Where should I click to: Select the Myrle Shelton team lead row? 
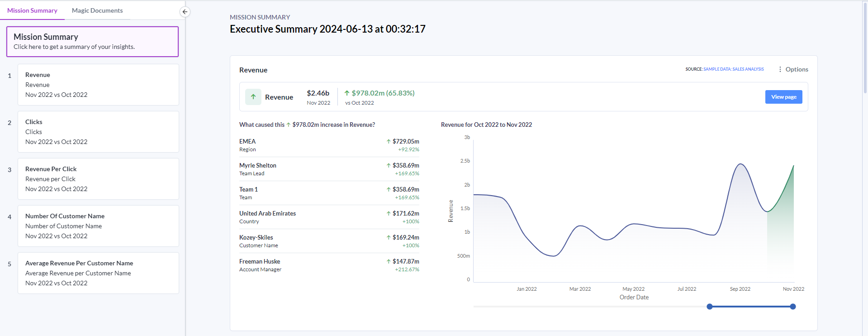[329, 169]
